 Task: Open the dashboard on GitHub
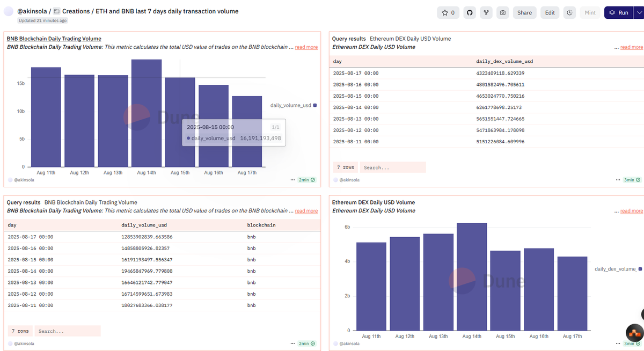coord(469,12)
